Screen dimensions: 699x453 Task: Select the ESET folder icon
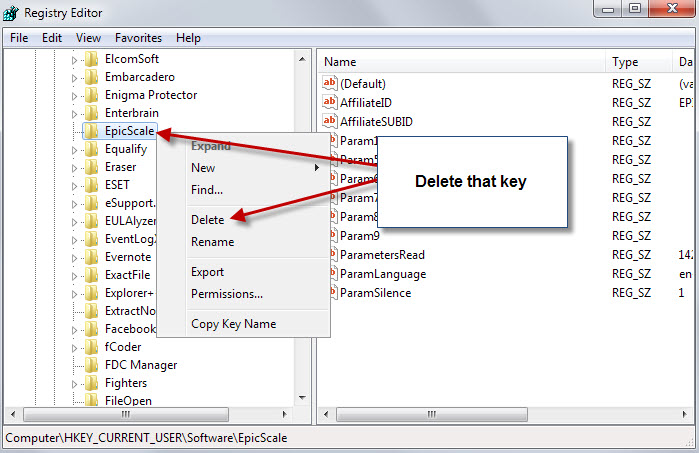(92, 185)
